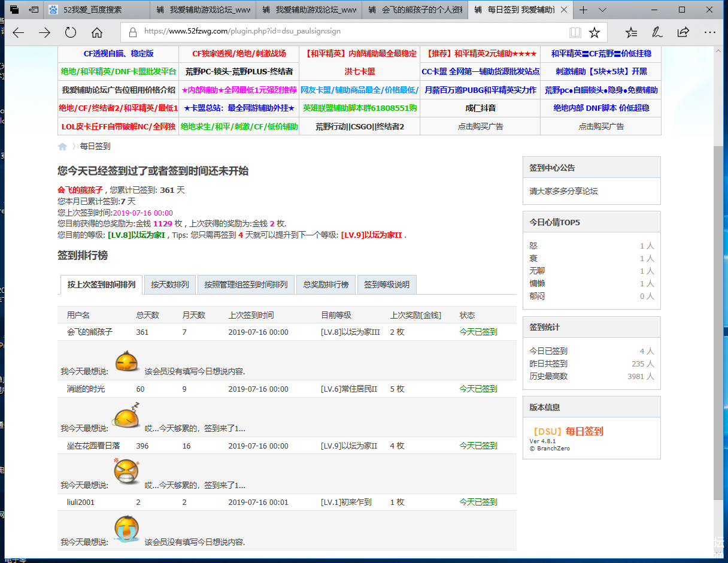
Task: Open the browser home page
Action: coord(97,32)
